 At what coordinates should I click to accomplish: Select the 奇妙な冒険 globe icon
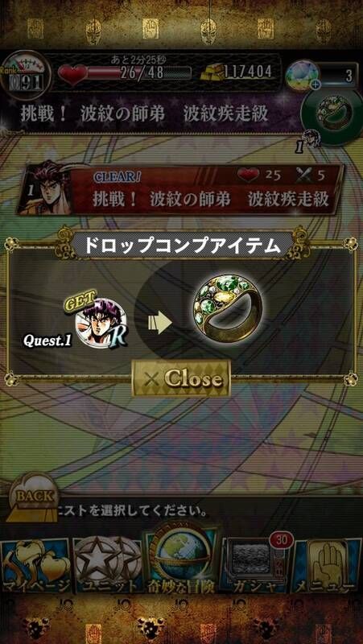181,558
